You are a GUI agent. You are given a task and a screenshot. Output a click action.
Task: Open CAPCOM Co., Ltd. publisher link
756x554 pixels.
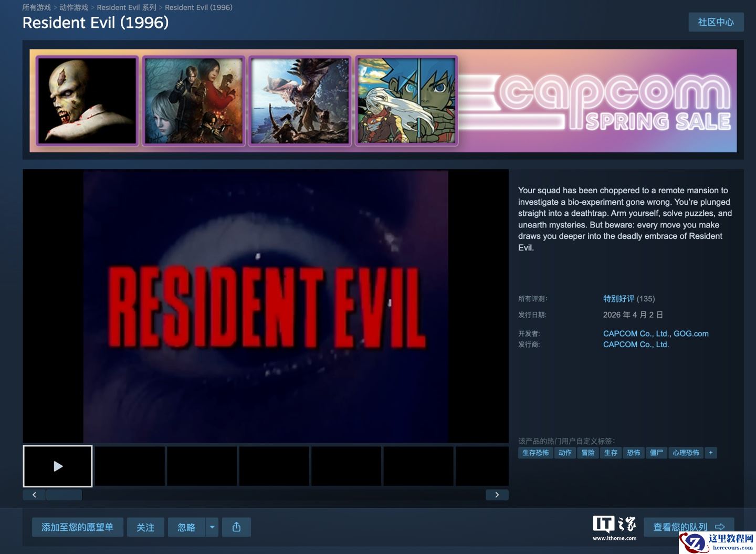pos(636,344)
